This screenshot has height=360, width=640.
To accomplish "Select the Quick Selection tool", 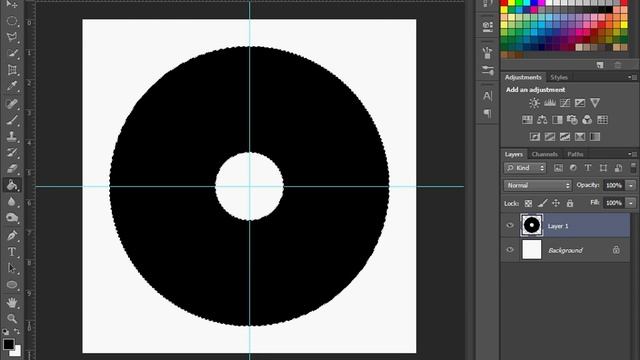I will coord(12,53).
